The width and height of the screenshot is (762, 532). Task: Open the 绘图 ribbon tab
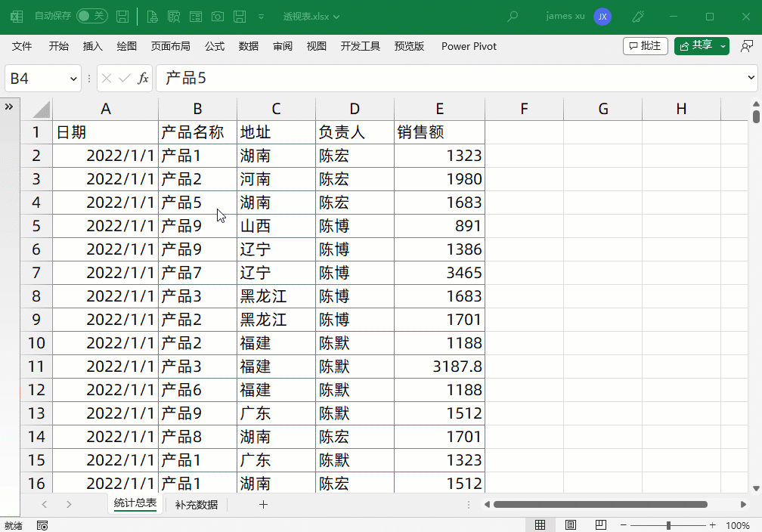[127, 46]
